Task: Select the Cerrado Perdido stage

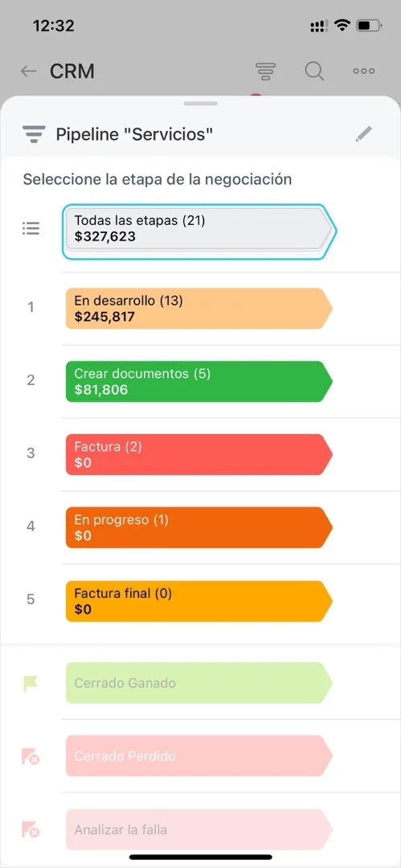Action: tap(199, 755)
